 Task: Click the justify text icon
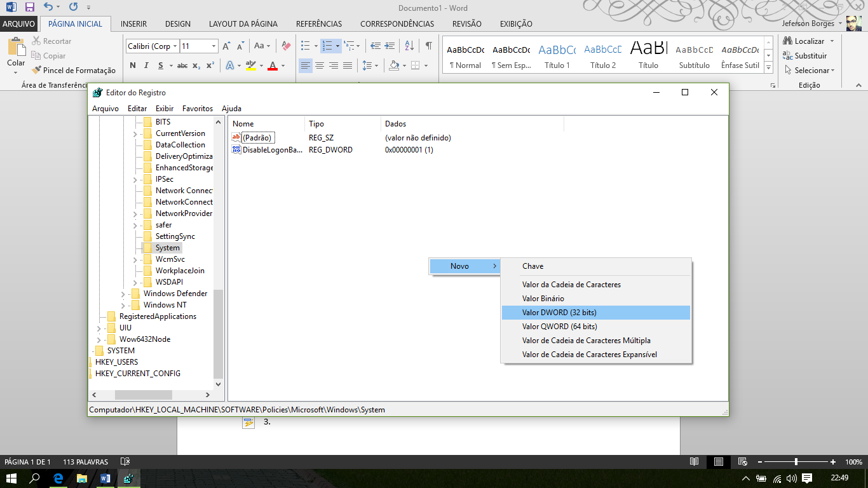[348, 65]
